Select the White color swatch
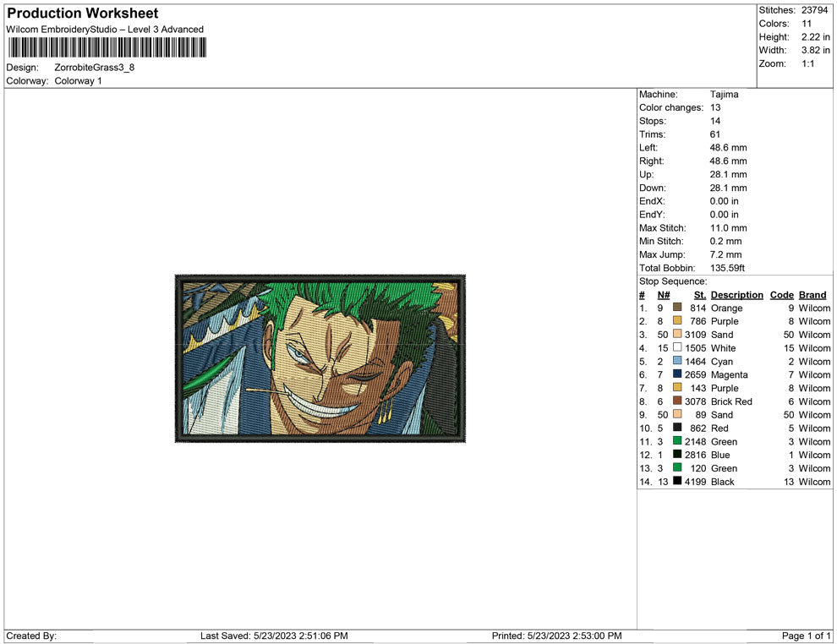 click(x=677, y=347)
